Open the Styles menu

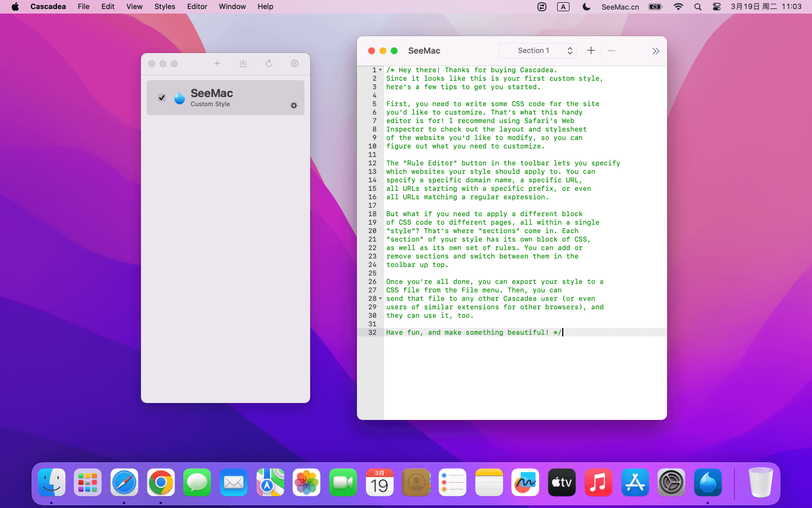(x=165, y=7)
